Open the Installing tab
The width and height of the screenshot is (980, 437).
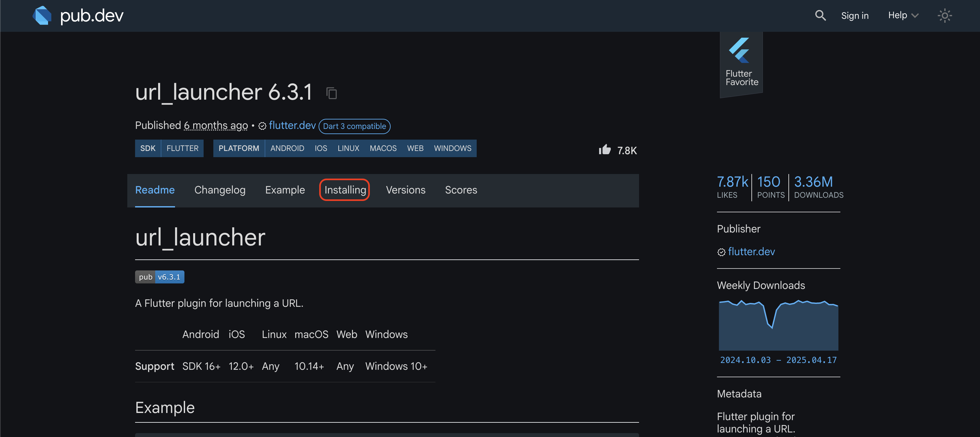click(345, 190)
